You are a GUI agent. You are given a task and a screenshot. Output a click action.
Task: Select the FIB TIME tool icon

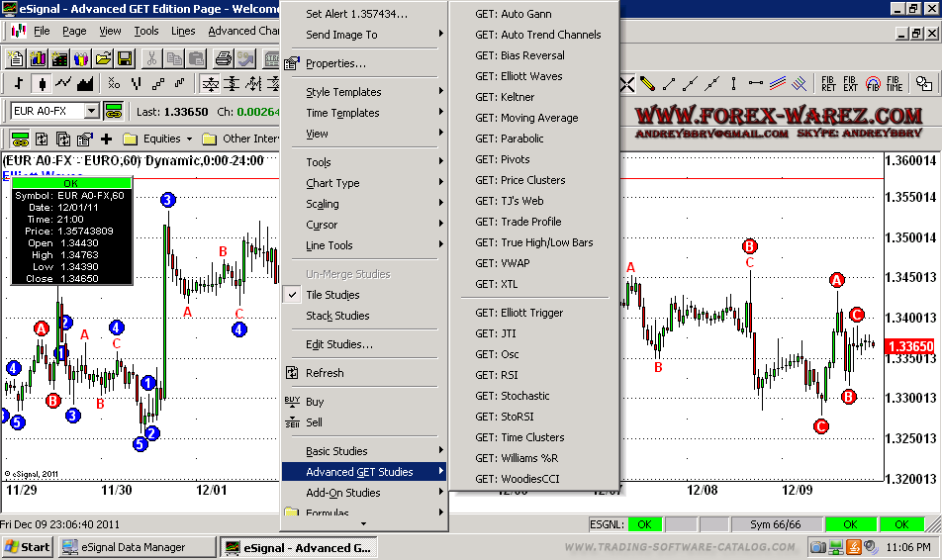click(895, 84)
